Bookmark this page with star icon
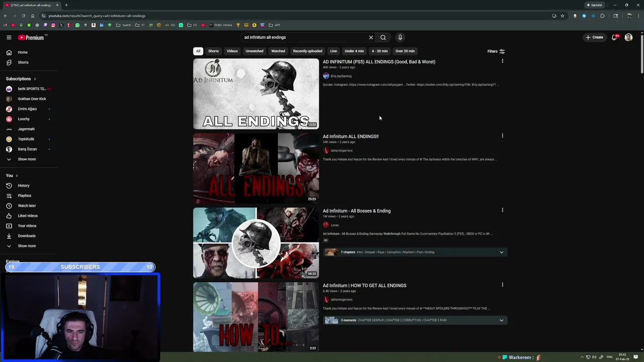 pos(562,16)
